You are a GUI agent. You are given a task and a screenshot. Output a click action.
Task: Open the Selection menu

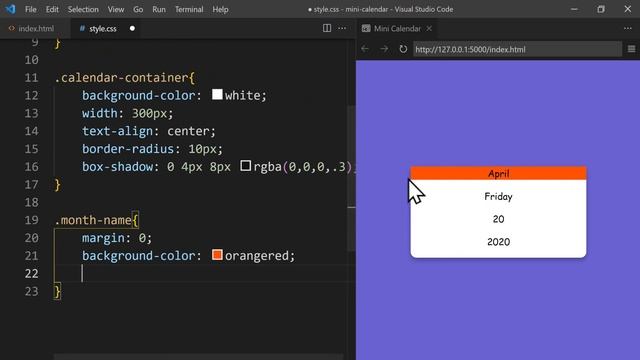[83, 9]
